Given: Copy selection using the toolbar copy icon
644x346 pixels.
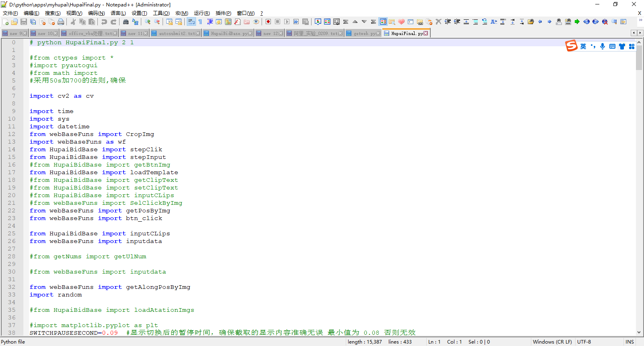Looking at the screenshot, I should (x=83, y=22).
